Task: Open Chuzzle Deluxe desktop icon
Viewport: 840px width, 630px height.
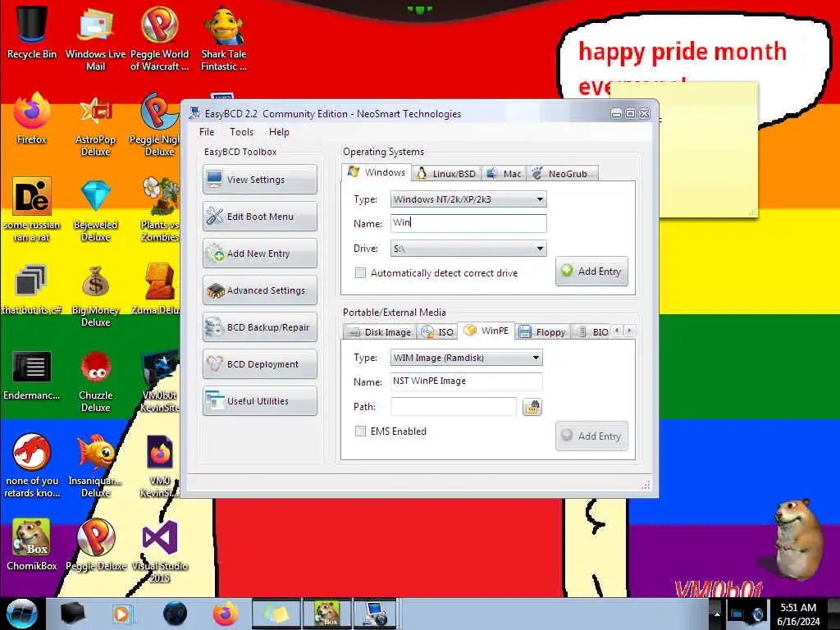Action: click(x=96, y=381)
